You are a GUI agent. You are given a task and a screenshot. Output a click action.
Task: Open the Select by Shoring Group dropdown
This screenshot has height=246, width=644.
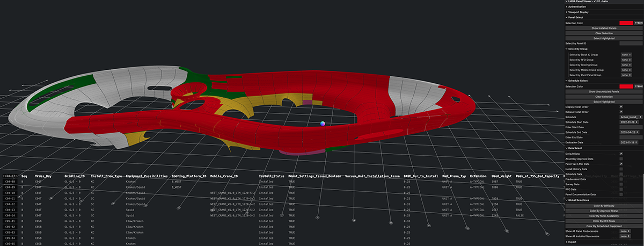click(x=625, y=64)
